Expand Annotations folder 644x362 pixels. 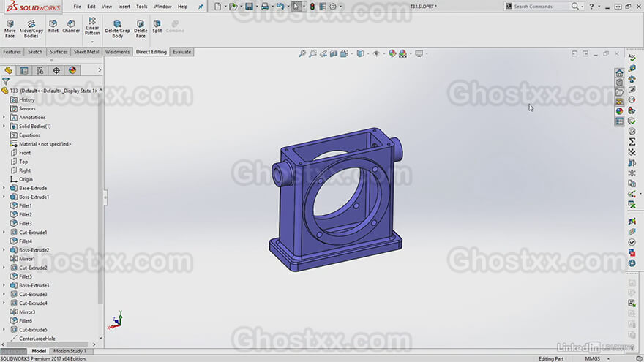tap(4, 118)
